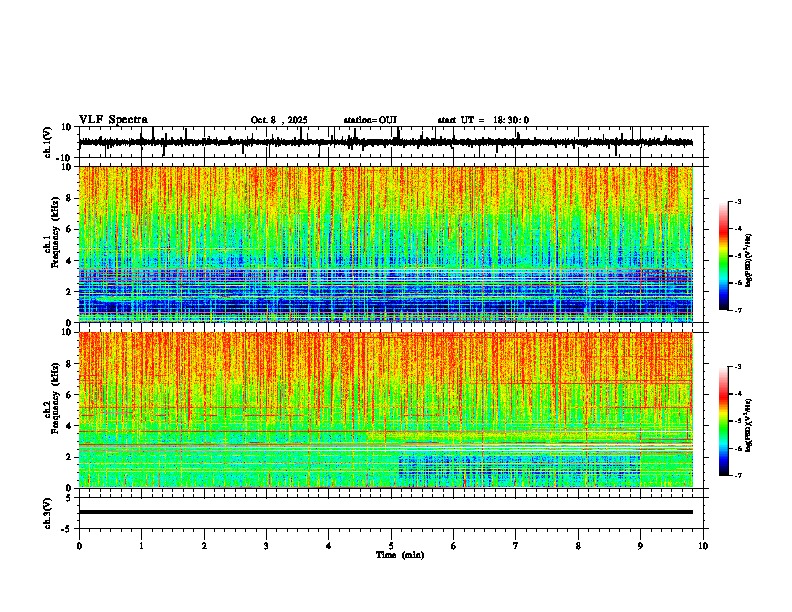Click the "8" kHz tick on ch.2 frequency axis

[70, 364]
